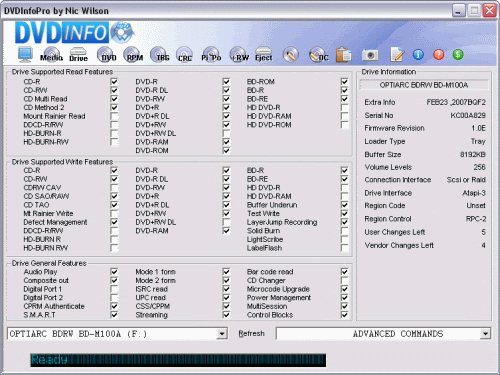
Task: Start the Pi Po scan icon
Action: tap(211, 54)
